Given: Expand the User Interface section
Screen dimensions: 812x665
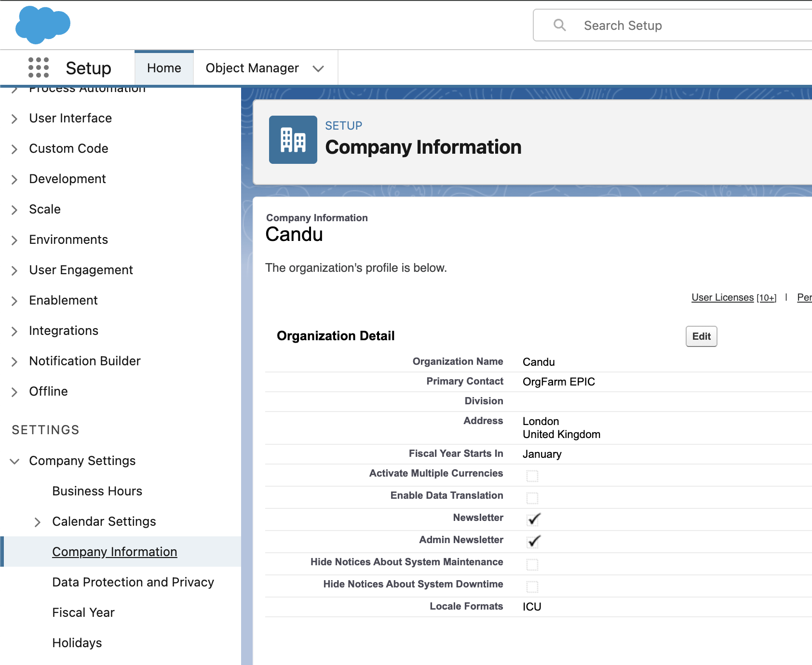Looking at the screenshot, I should [14, 119].
